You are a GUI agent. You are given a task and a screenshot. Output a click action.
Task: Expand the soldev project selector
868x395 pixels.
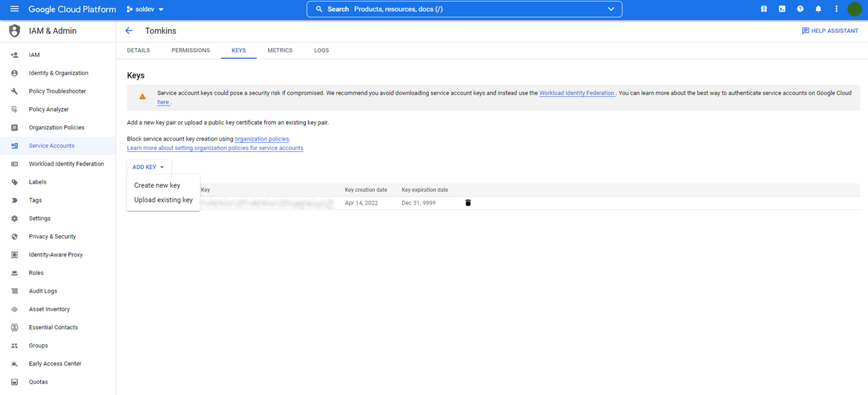click(x=145, y=9)
